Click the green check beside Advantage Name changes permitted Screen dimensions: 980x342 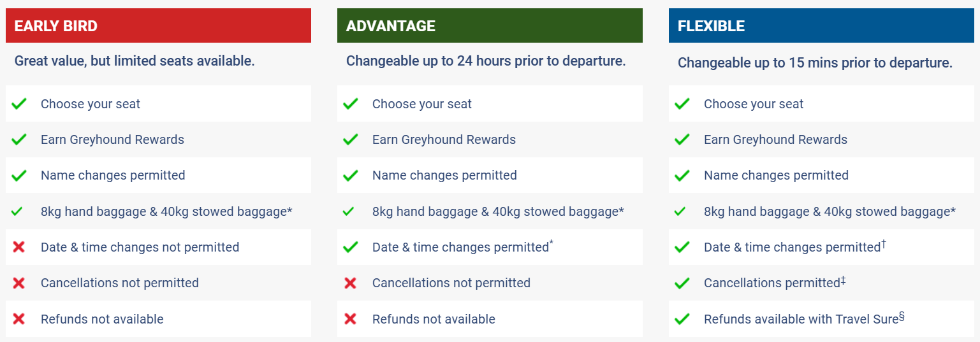(x=351, y=175)
